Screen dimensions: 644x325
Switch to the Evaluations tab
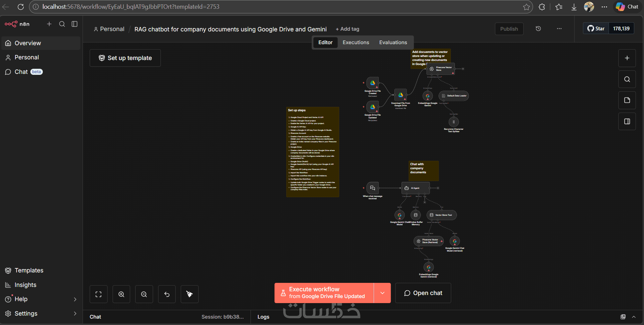(x=393, y=42)
